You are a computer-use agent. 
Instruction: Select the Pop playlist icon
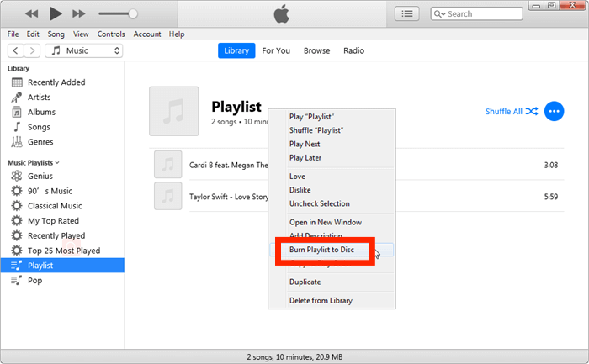(17, 280)
